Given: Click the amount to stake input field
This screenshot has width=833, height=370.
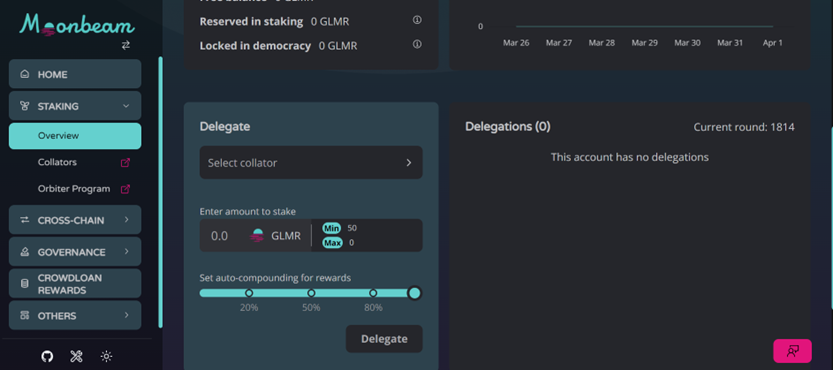Looking at the screenshot, I should (223, 236).
